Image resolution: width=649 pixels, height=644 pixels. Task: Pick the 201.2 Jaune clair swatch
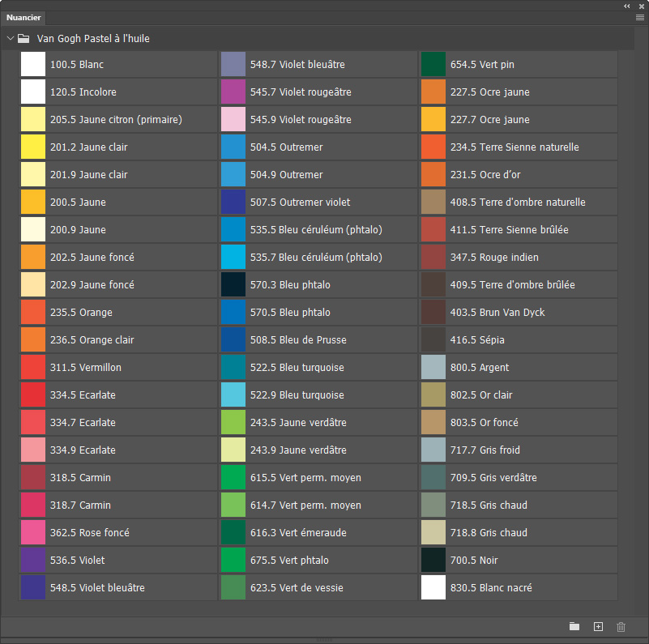click(x=33, y=147)
